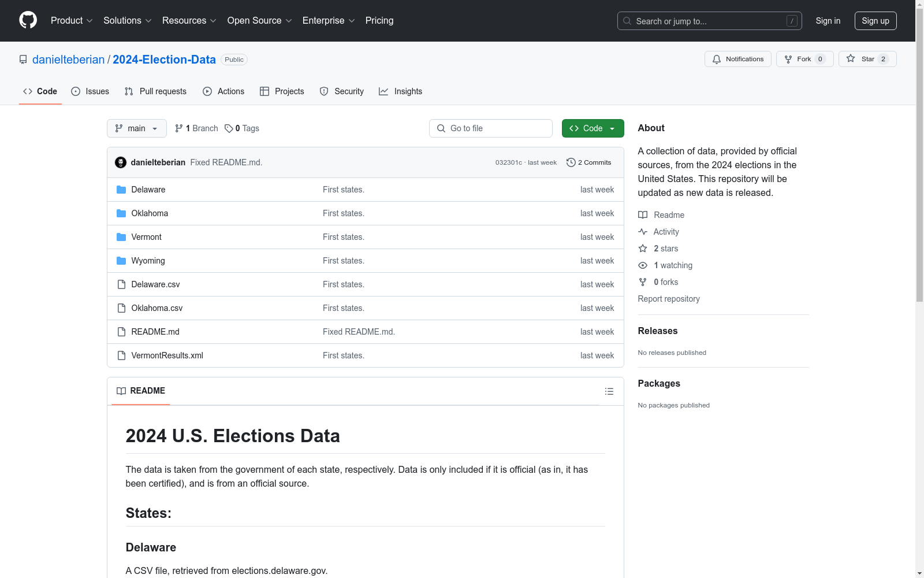Click the README.md file icon

[121, 332]
